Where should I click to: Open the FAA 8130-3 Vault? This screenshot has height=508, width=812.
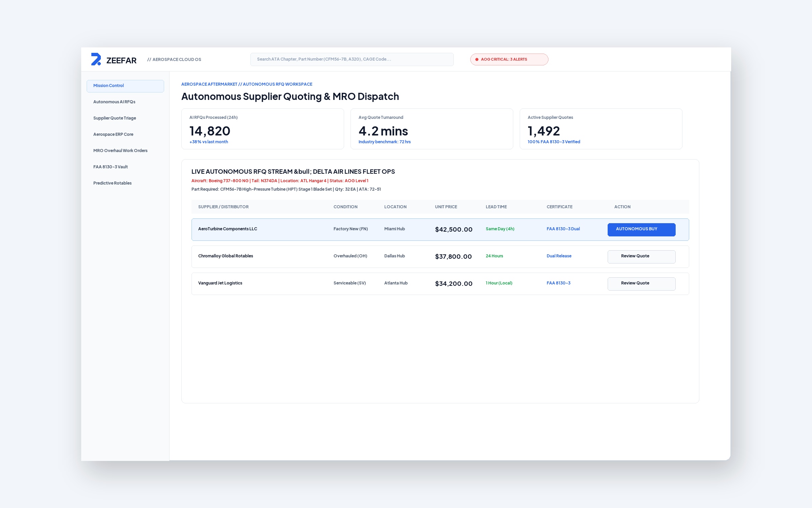tap(111, 167)
